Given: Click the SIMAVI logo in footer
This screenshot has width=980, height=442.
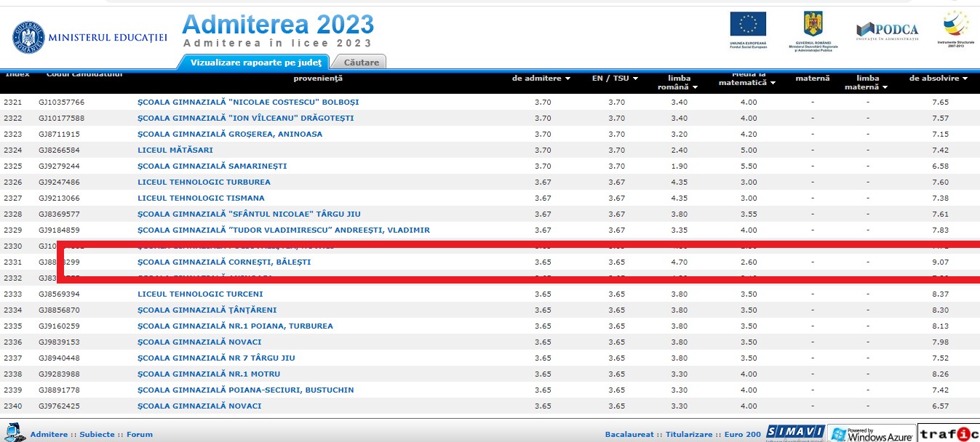Looking at the screenshot, I should [x=794, y=433].
